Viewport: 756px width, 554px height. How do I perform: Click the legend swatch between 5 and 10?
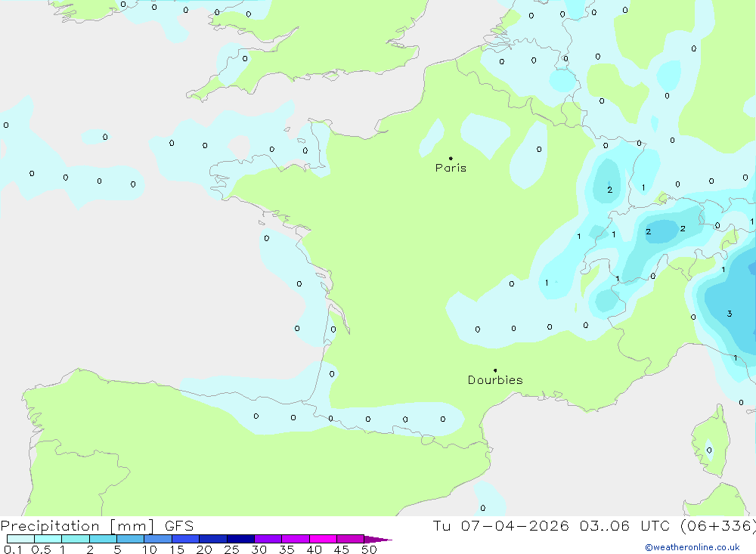pos(131,539)
